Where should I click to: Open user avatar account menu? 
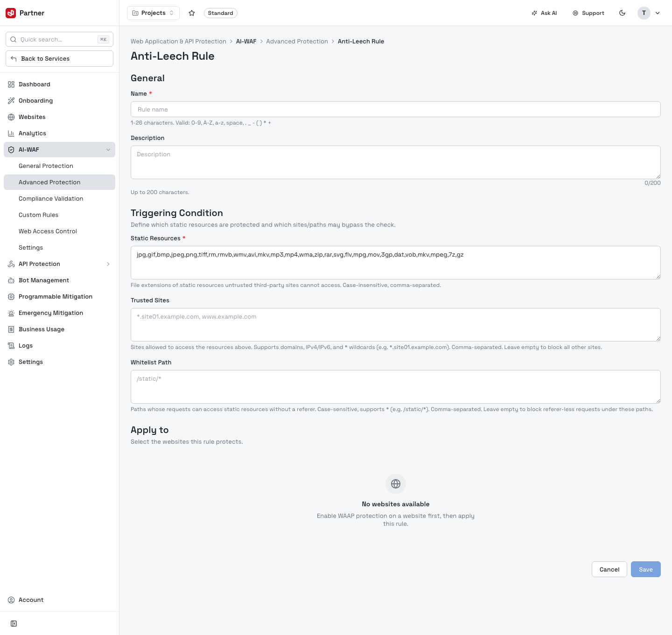(x=649, y=13)
